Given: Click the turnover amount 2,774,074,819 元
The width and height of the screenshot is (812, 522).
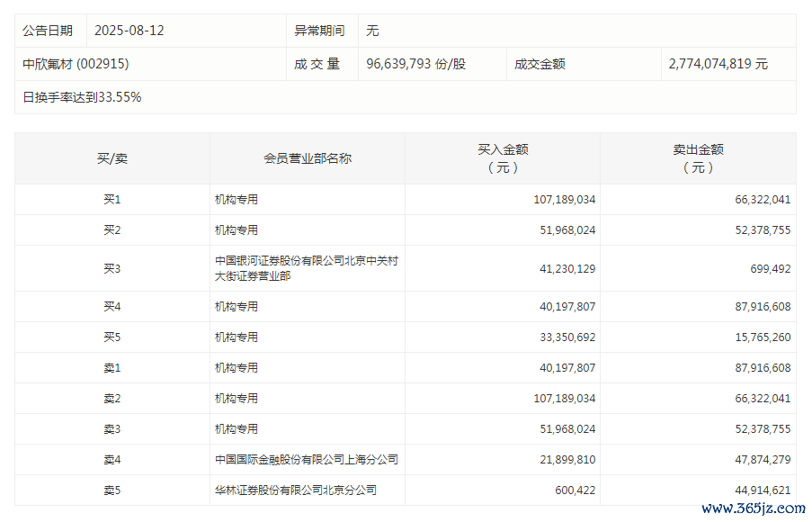Looking at the screenshot, I should [x=718, y=64].
